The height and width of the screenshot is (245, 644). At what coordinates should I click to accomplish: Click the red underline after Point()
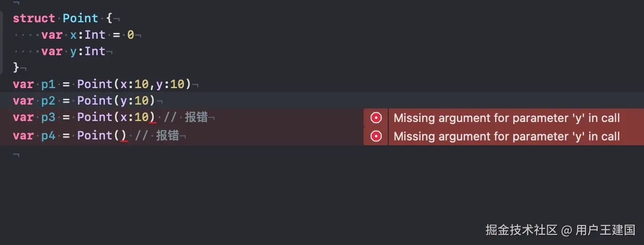[x=124, y=141]
